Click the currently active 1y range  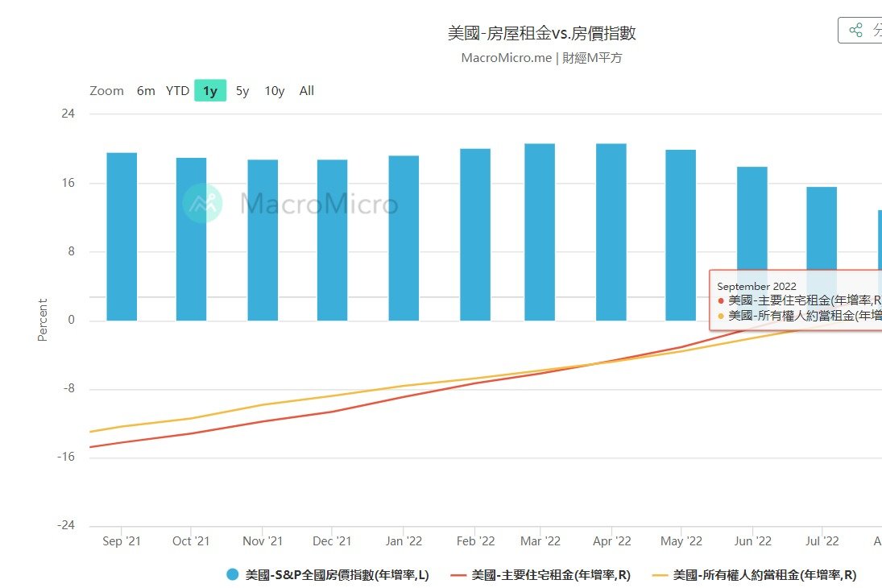(x=209, y=91)
